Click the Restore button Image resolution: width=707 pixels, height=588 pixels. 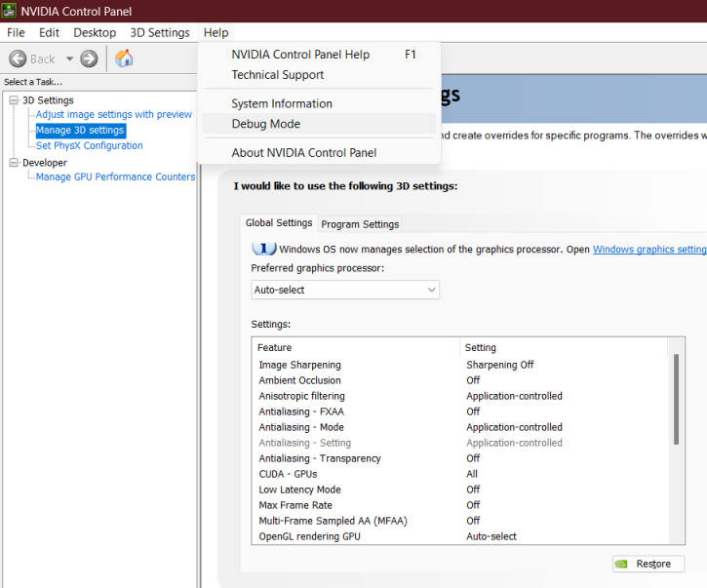[x=648, y=564]
